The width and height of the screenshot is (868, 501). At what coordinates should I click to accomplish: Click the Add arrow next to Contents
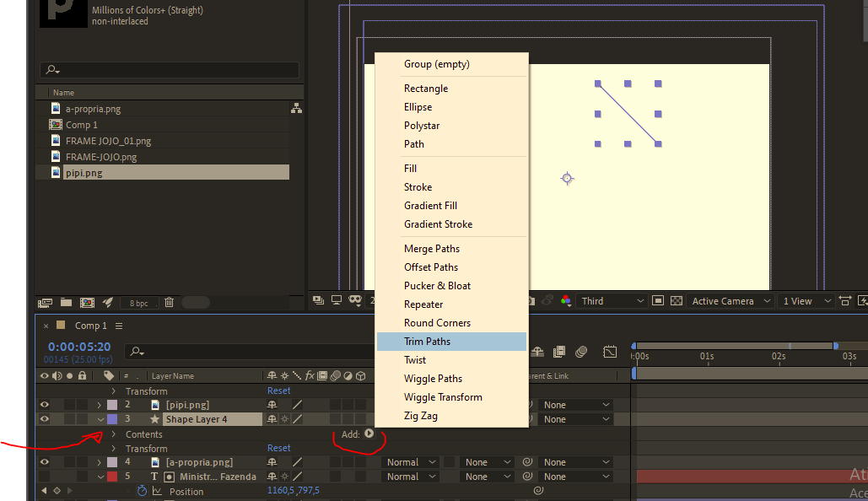(369, 434)
